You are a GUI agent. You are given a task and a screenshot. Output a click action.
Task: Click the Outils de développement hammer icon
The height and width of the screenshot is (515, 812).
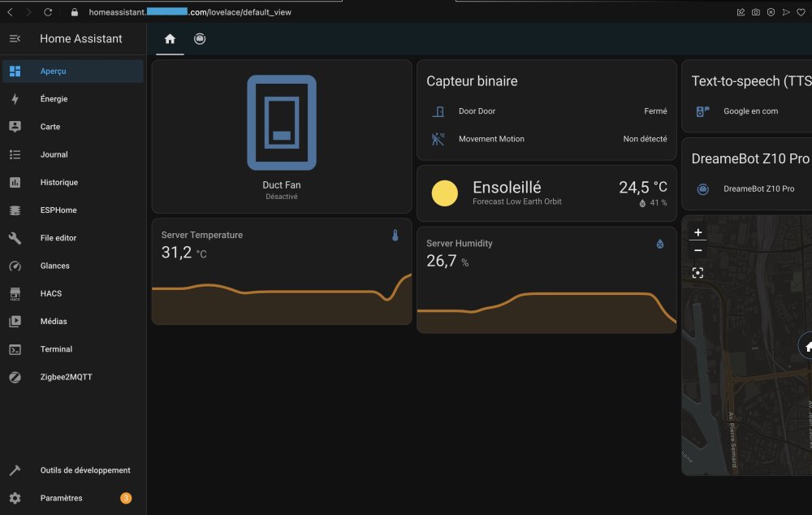point(15,470)
